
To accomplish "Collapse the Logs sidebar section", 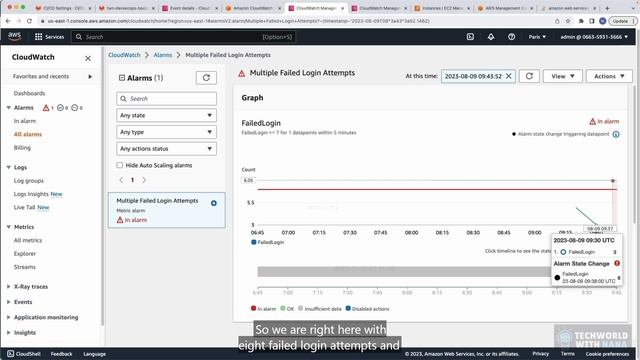I will tap(9, 167).
